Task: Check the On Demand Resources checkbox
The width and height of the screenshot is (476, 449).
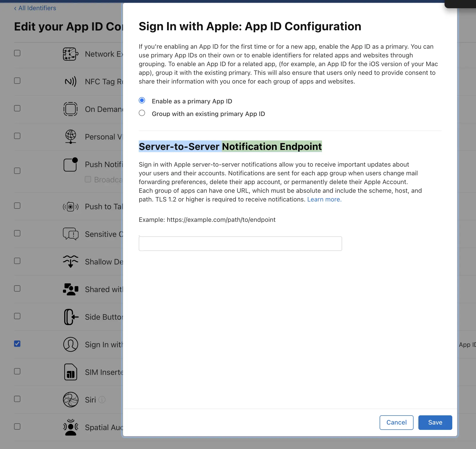Action: coord(17,108)
